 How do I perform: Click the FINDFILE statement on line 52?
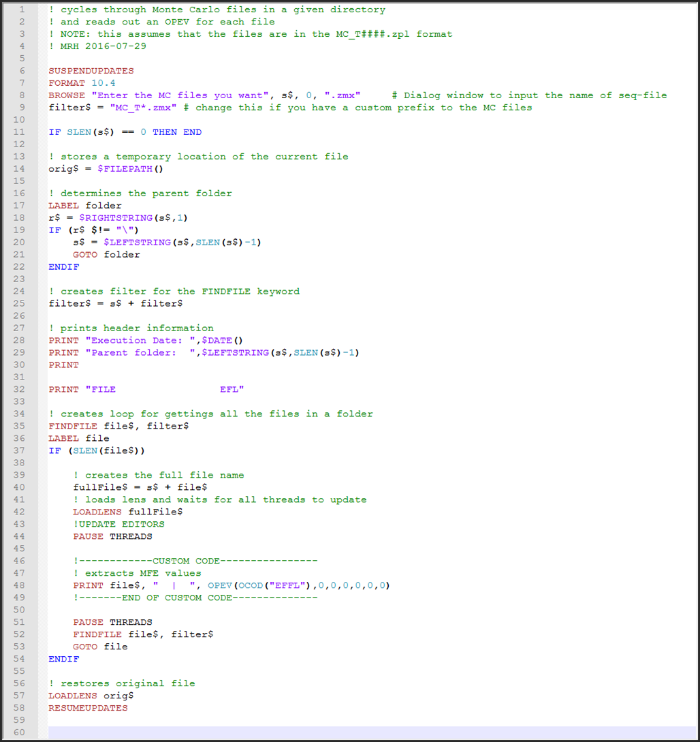click(x=143, y=634)
